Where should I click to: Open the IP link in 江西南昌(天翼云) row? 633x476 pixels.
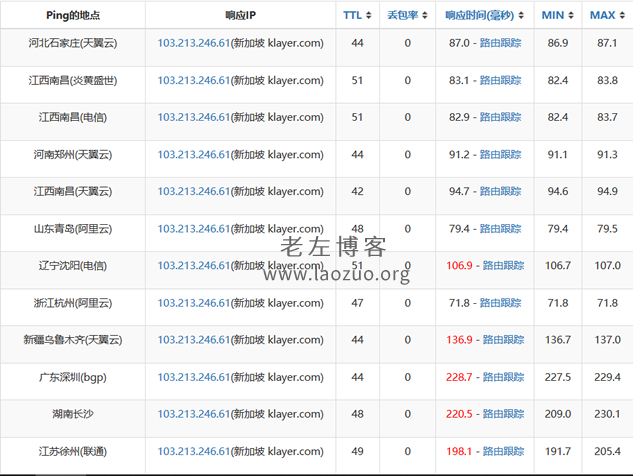tap(194, 192)
